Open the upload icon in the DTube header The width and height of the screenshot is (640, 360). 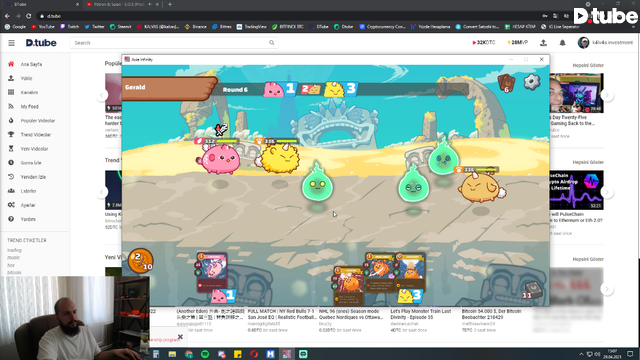543,42
